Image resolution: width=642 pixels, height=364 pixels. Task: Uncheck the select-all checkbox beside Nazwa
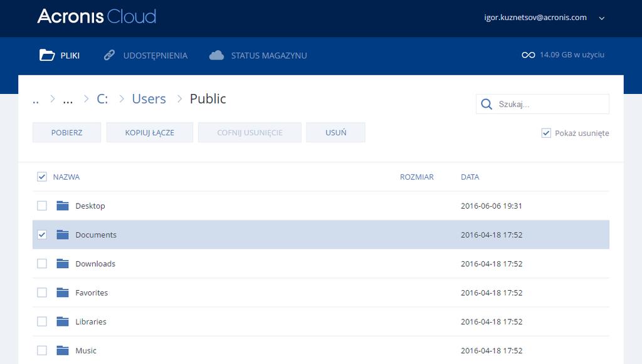pos(42,177)
